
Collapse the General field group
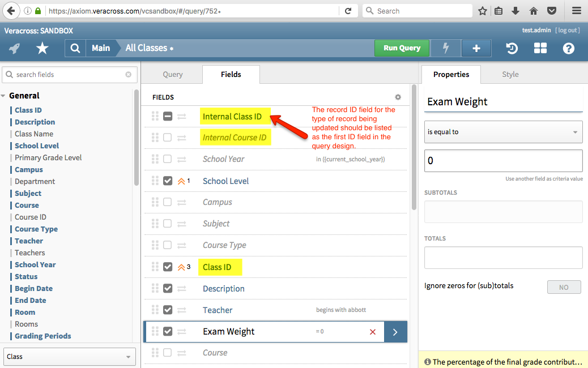(x=5, y=96)
